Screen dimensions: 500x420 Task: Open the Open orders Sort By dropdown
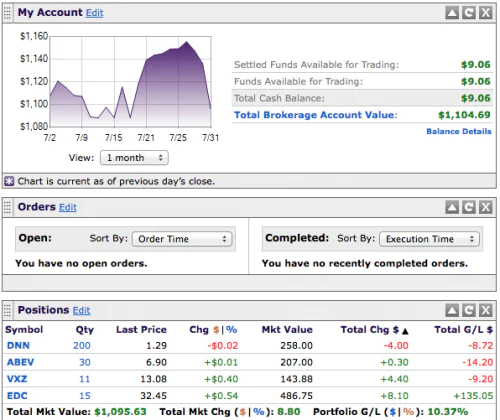point(182,239)
